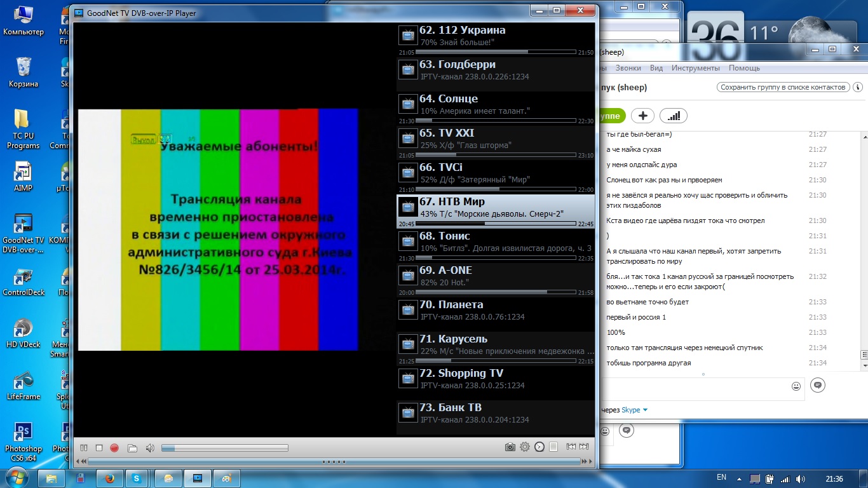868x488 pixels.
Task: Select channel 70. Планета
Action: [x=496, y=314]
